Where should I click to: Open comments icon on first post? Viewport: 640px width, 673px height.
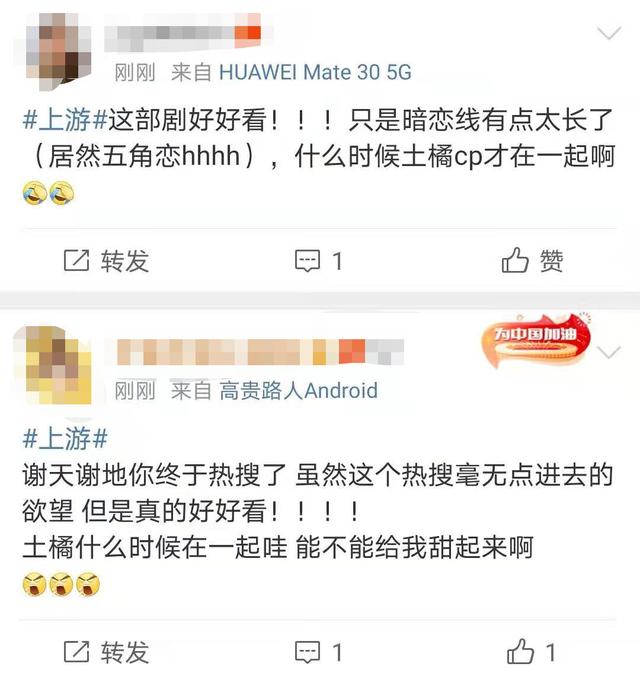(307, 261)
